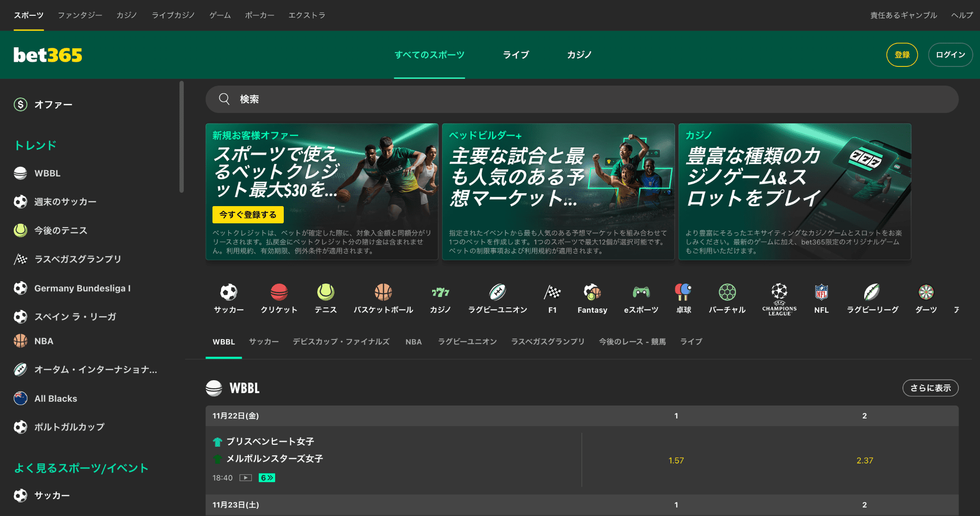This screenshot has height=516, width=980.
Task: Open the ゲーム top menu item
Action: coord(220,15)
